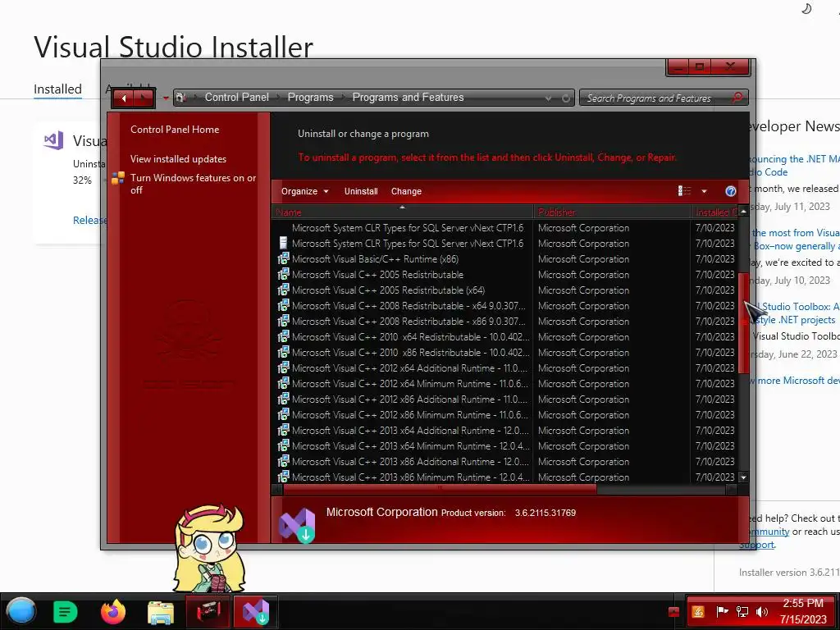This screenshot has width=840, height=630.
Task: Click the Windows Start orb
Action: point(21,611)
